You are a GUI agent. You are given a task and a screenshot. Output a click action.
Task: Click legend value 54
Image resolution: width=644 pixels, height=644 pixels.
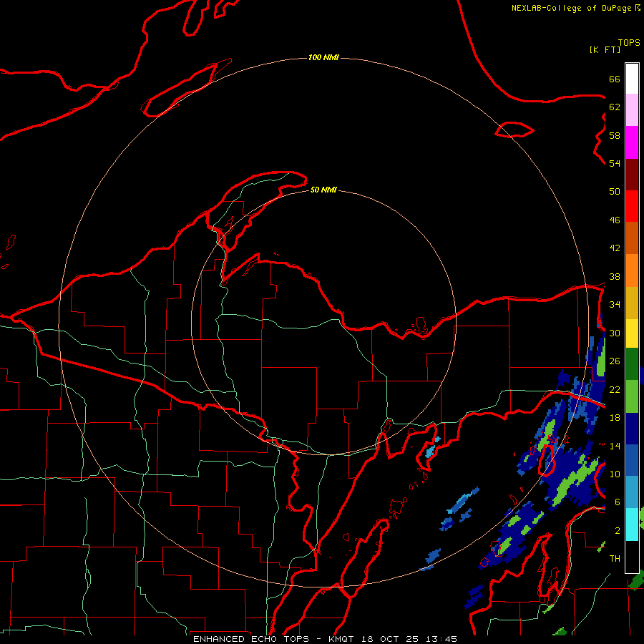(x=615, y=163)
